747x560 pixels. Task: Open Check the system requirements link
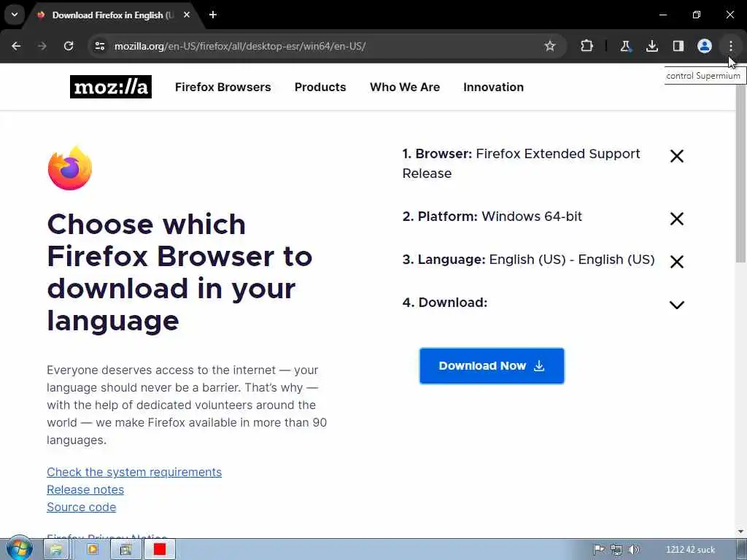(134, 472)
